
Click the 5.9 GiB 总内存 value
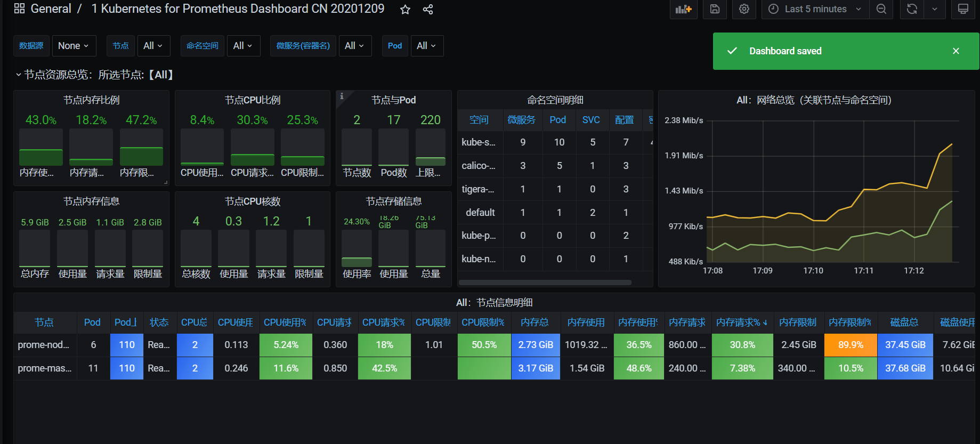[x=35, y=222]
